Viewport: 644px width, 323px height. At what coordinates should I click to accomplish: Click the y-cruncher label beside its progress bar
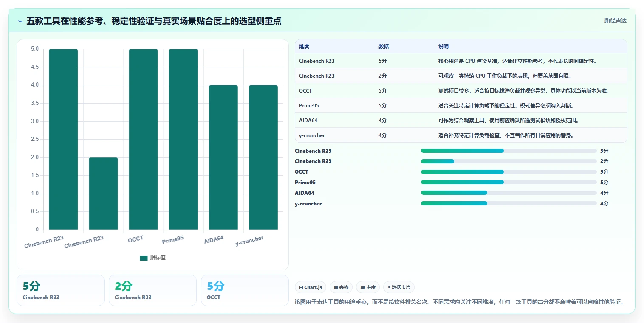click(308, 204)
